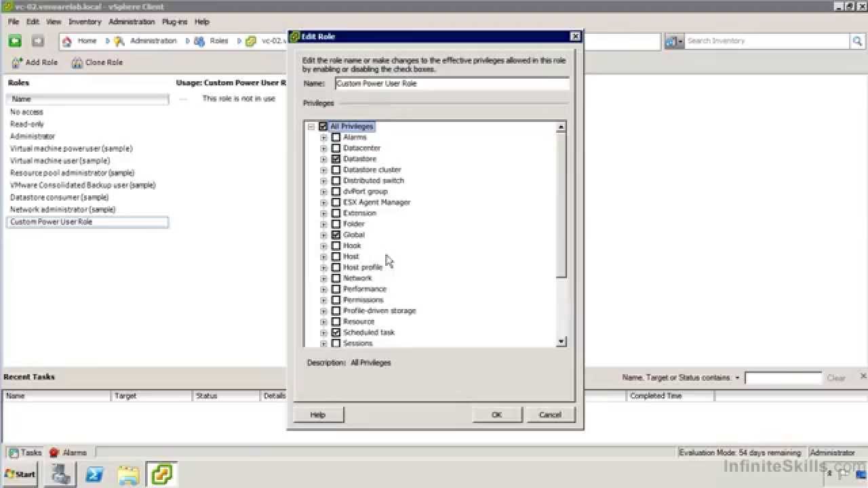Click the vSphere Client taskbar icon
This screenshot has width=868, height=488.
(162, 474)
